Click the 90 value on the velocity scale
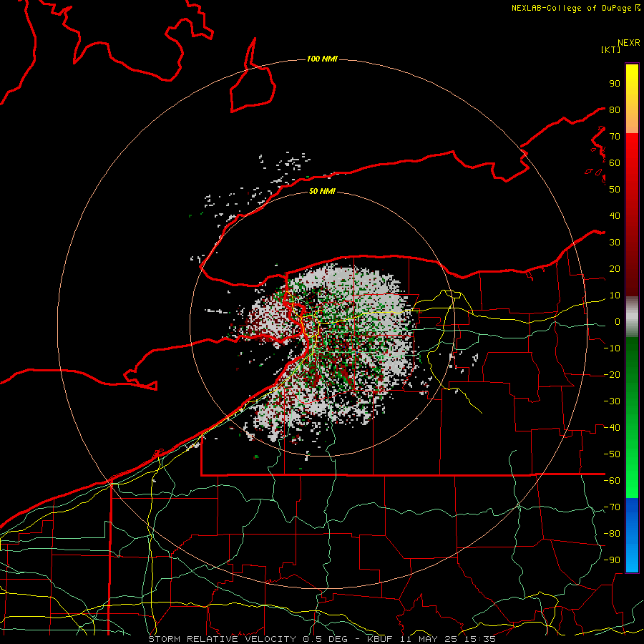The height and width of the screenshot is (644, 644). coord(615,84)
